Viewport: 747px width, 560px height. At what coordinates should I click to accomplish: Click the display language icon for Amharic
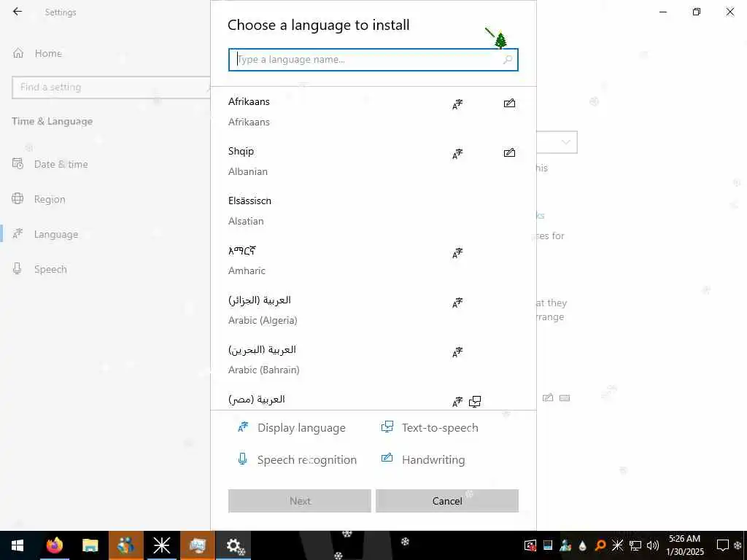pyautogui.click(x=457, y=252)
